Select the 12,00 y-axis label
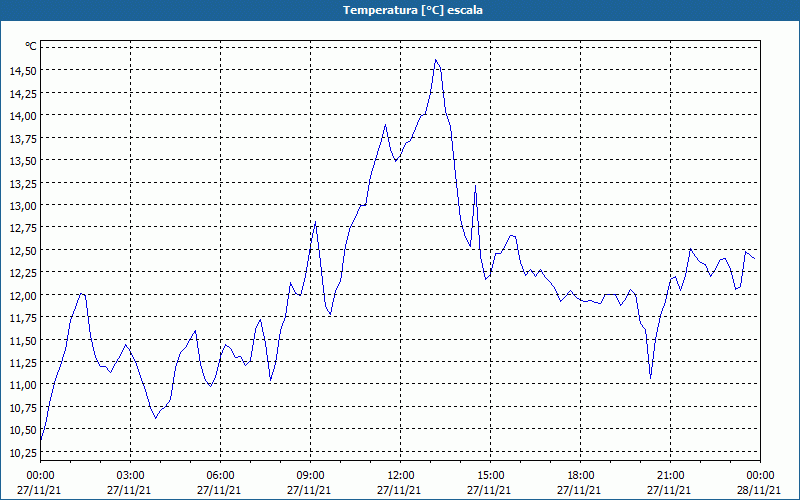The image size is (800, 500). click(x=23, y=295)
